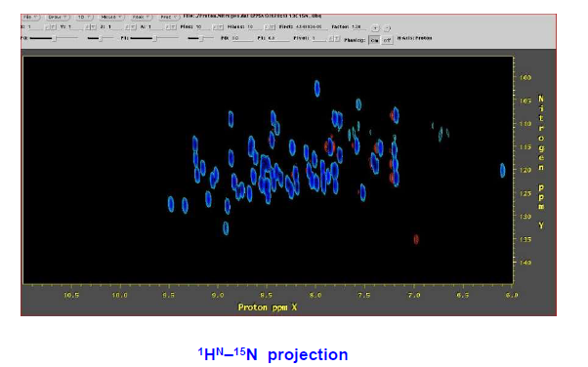
Task: Click the lowest blue peak near 132 ppm nitrogen
Action: point(226,228)
